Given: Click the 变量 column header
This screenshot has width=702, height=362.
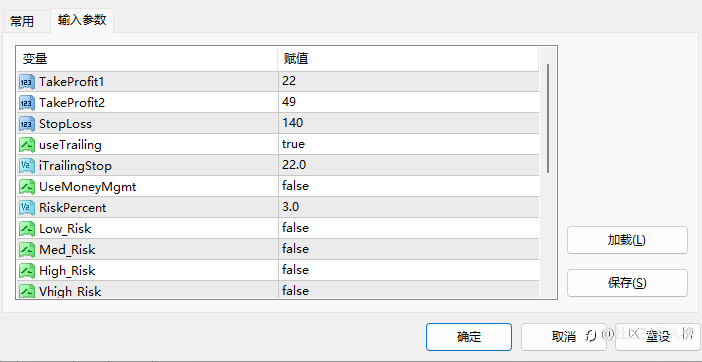Looking at the screenshot, I should pos(147,59).
